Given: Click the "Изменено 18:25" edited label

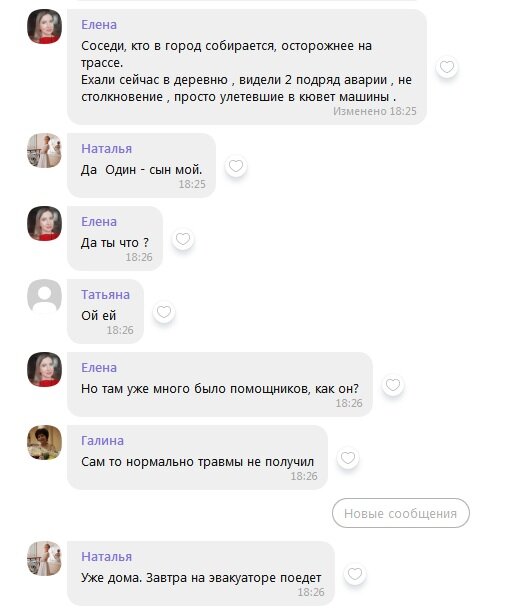Looking at the screenshot, I should coord(375,111).
